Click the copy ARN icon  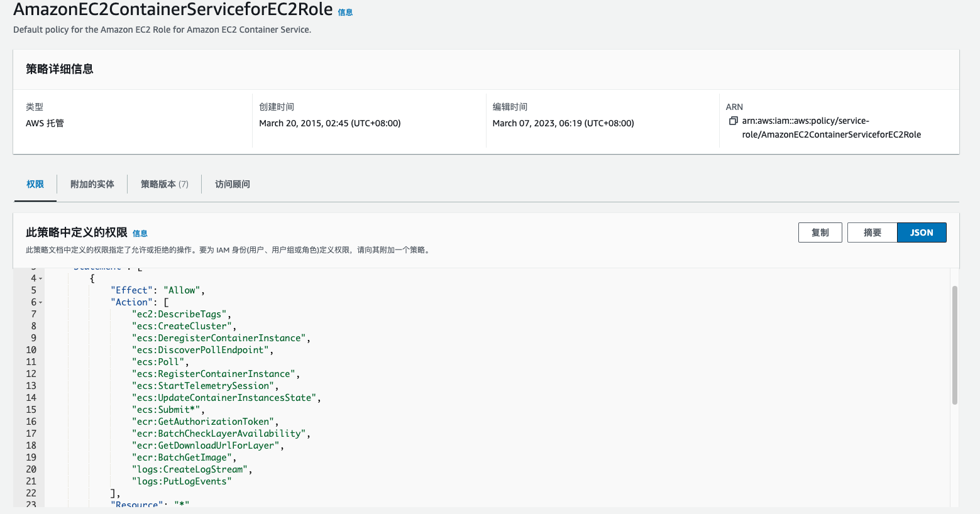point(733,121)
